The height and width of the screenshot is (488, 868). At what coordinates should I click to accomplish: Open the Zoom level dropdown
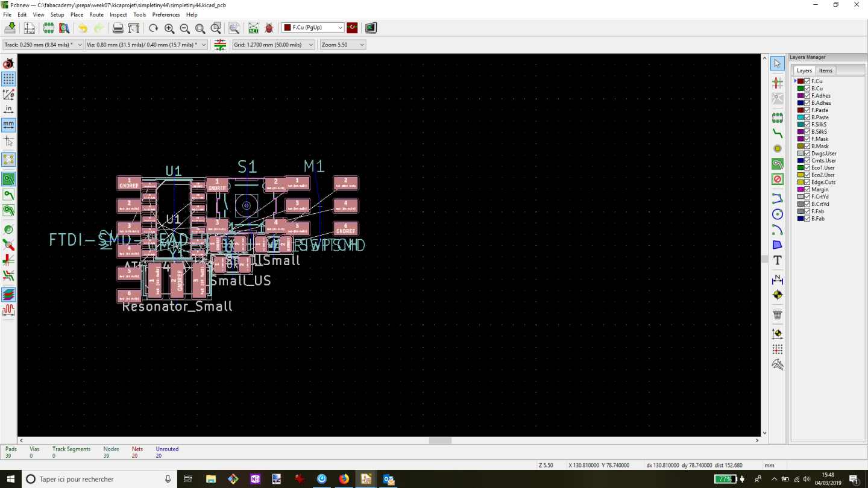[x=343, y=45]
